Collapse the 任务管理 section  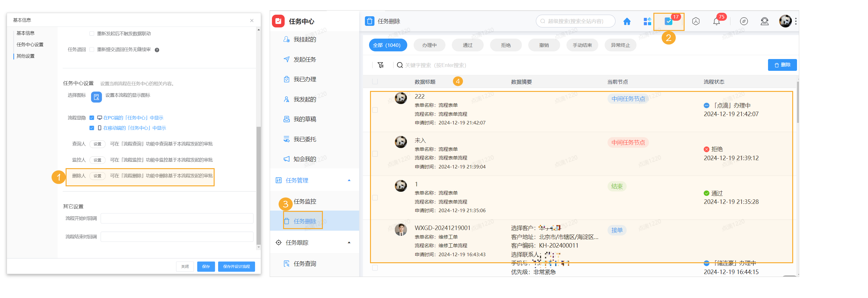[x=349, y=180]
